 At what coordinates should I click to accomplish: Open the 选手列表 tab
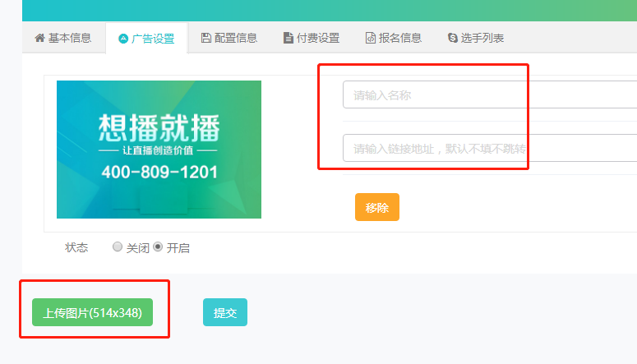[x=476, y=38]
